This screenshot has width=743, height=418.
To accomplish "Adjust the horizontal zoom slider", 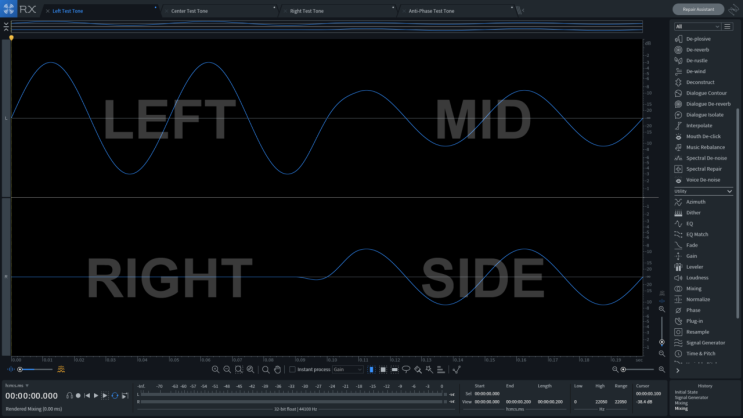I will tap(638, 370).
